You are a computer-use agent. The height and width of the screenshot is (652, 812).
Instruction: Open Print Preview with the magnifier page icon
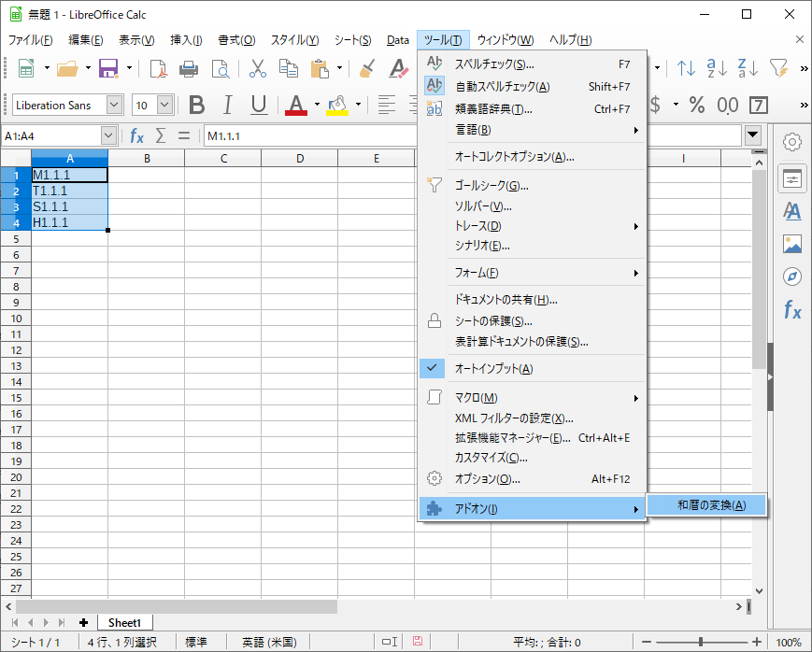(x=221, y=68)
